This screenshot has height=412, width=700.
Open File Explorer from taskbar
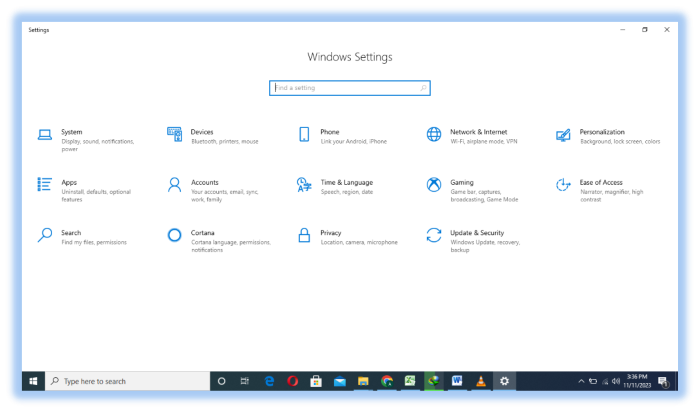(363, 381)
